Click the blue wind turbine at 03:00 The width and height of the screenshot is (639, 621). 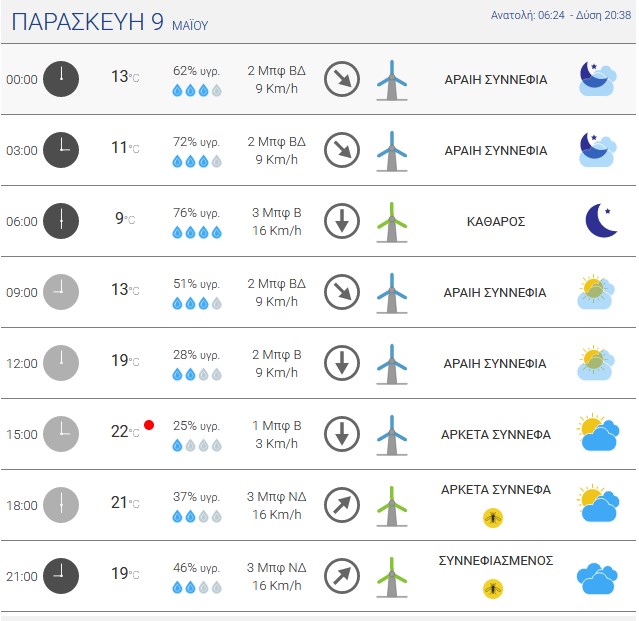pyautogui.click(x=392, y=151)
